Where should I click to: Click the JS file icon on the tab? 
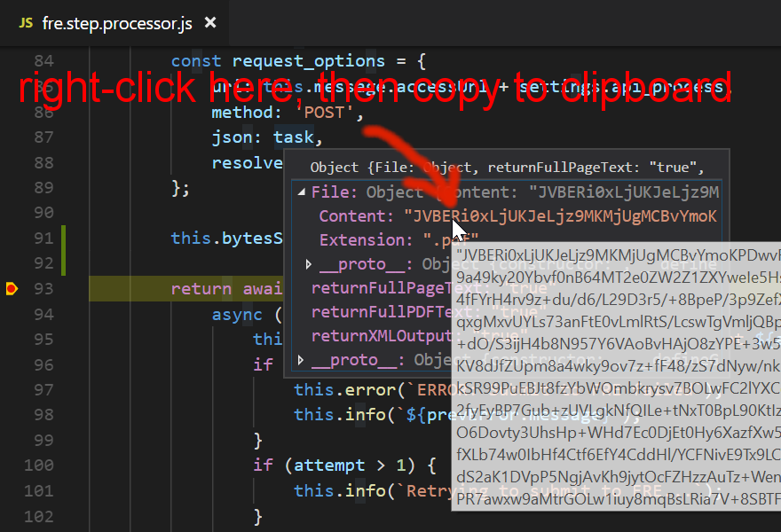[26, 23]
